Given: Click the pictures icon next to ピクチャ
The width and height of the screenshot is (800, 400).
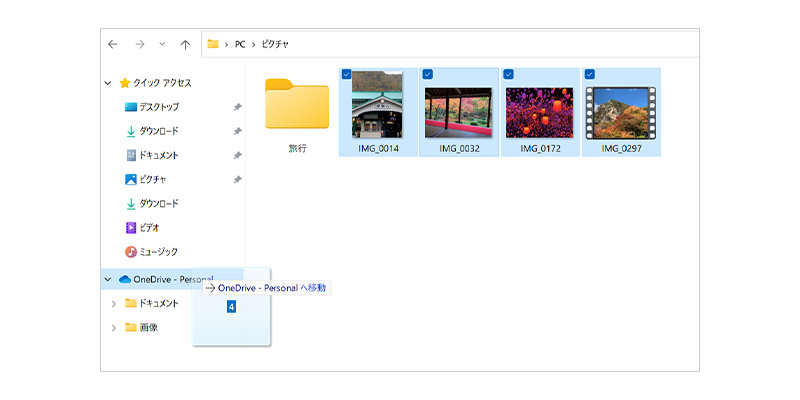Looking at the screenshot, I should tap(131, 180).
